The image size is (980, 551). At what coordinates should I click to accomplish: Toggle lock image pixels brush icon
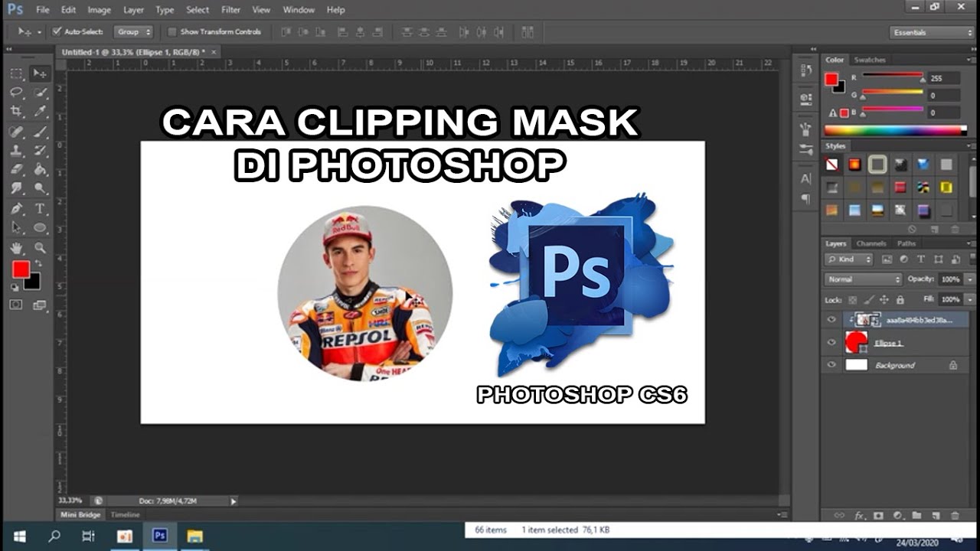[x=868, y=300]
